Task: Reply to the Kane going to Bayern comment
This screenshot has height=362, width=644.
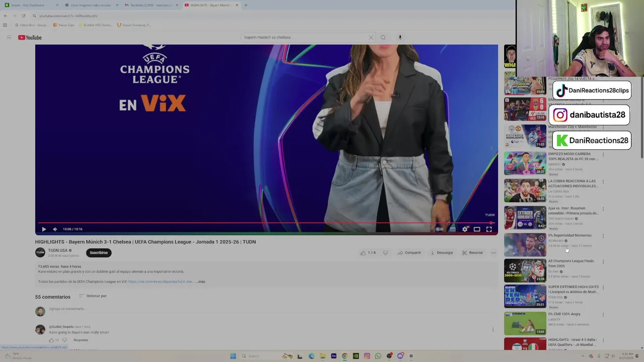Action: tap(81, 340)
